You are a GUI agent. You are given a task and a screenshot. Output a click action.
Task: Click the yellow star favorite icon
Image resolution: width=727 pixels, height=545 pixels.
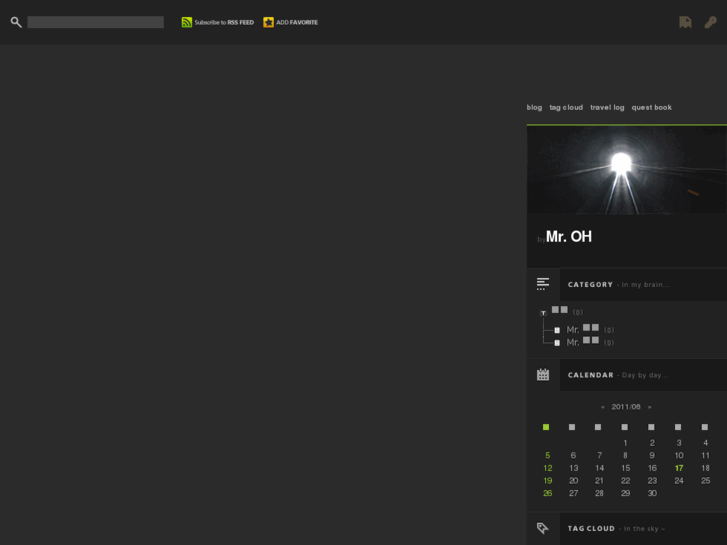point(268,22)
